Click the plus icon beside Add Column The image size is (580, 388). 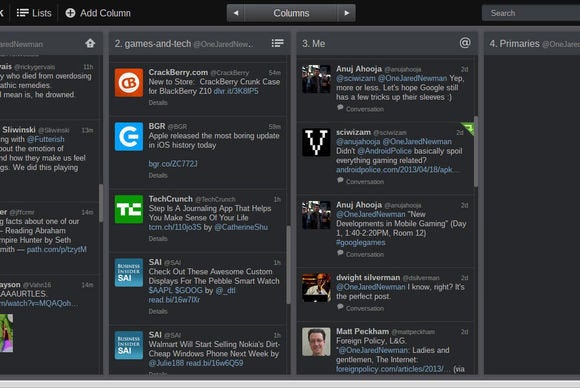pos(70,13)
